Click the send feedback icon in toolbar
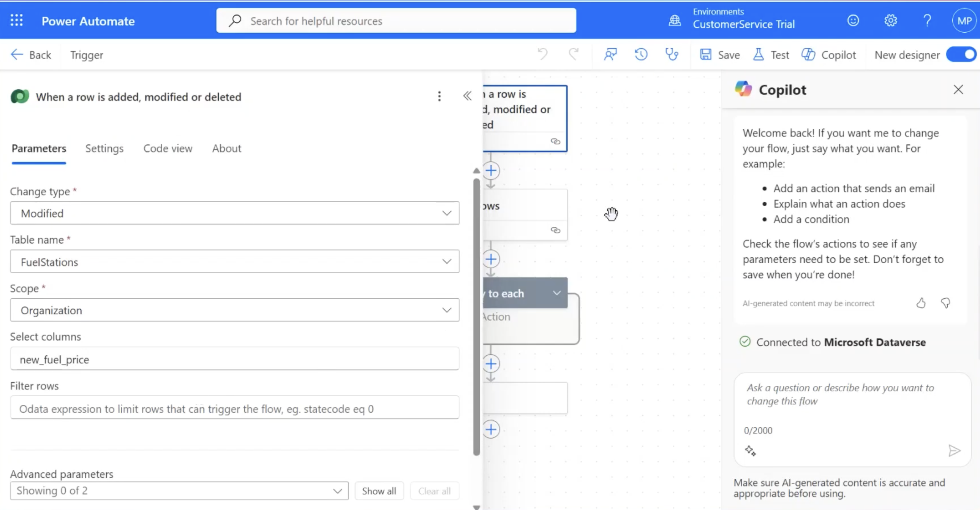The image size is (980, 510). 610,55
